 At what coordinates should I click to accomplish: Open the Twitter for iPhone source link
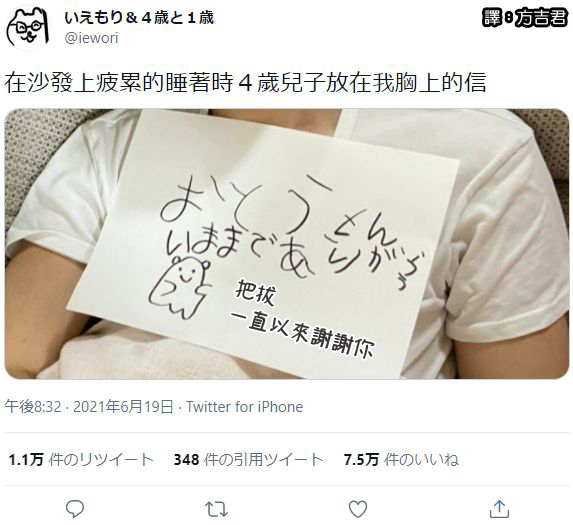(244, 407)
